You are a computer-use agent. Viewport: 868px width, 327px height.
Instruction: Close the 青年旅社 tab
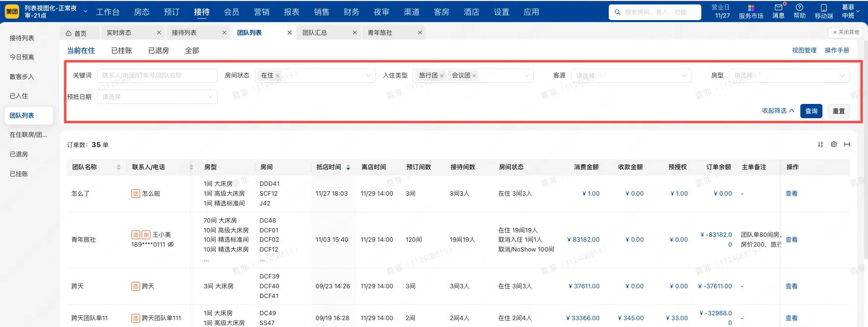[420, 33]
